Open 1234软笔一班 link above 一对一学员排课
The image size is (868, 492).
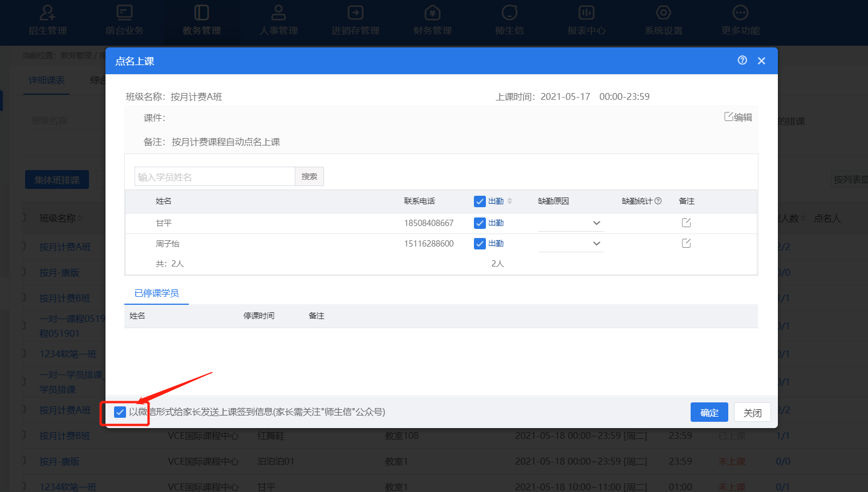(x=68, y=354)
